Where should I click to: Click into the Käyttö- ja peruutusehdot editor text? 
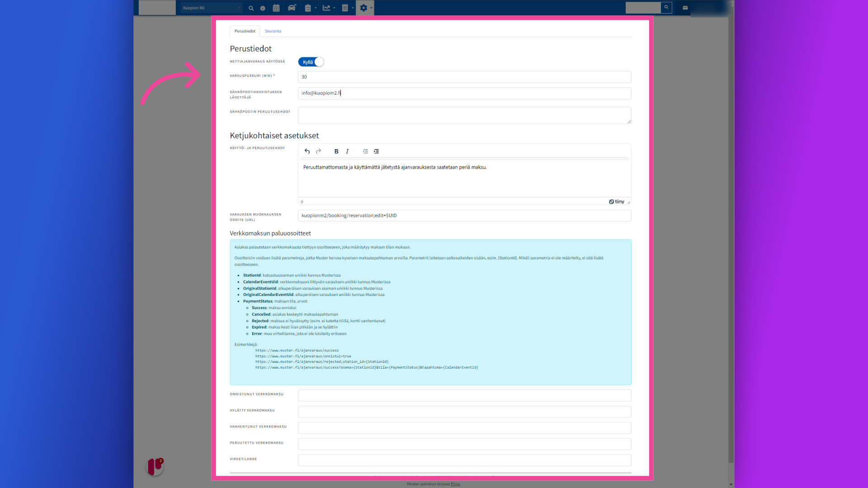point(395,167)
